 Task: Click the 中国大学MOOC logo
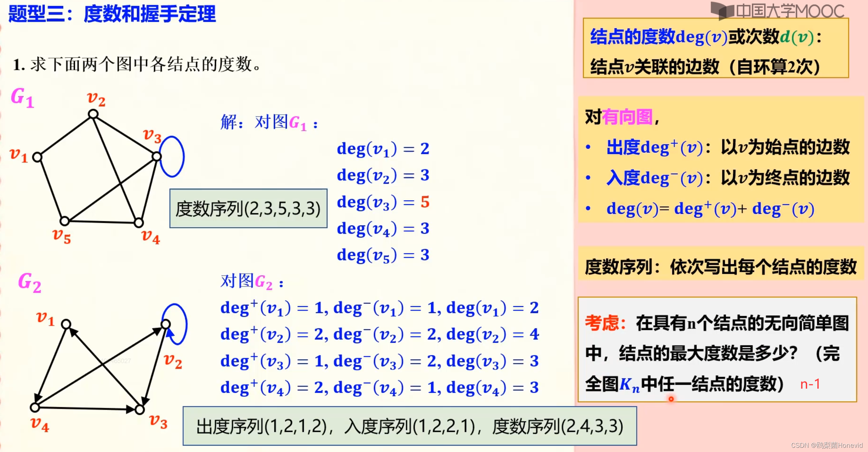777,11
